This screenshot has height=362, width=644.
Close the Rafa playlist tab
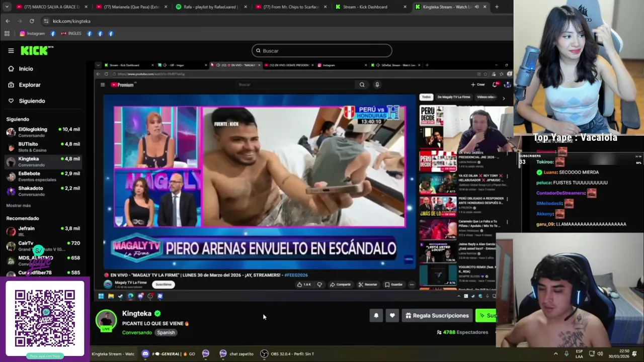[245, 7]
